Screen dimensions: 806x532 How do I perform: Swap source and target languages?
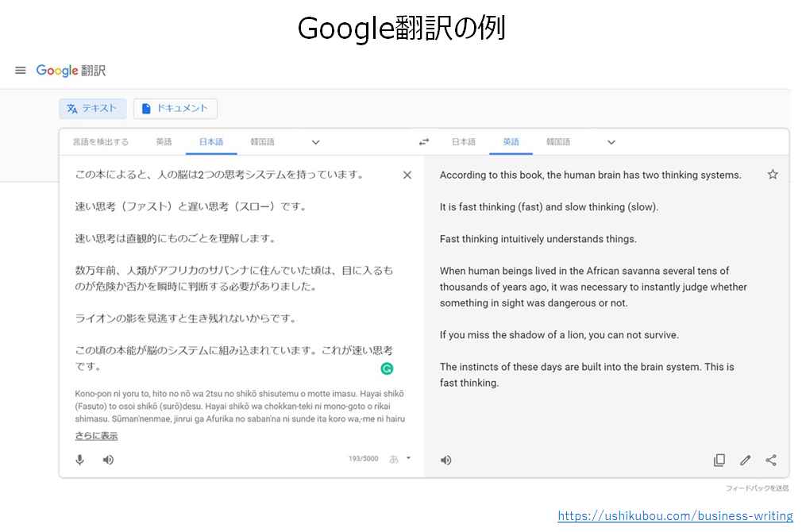tap(424, 142)
